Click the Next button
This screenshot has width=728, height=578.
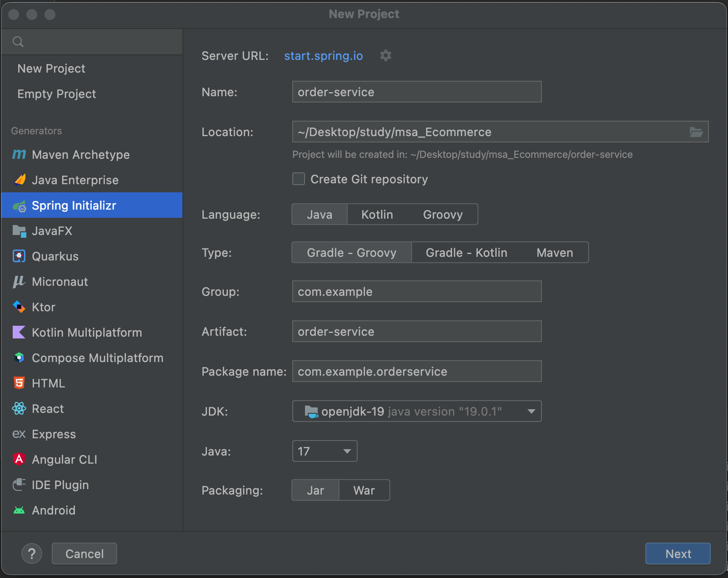678,554
